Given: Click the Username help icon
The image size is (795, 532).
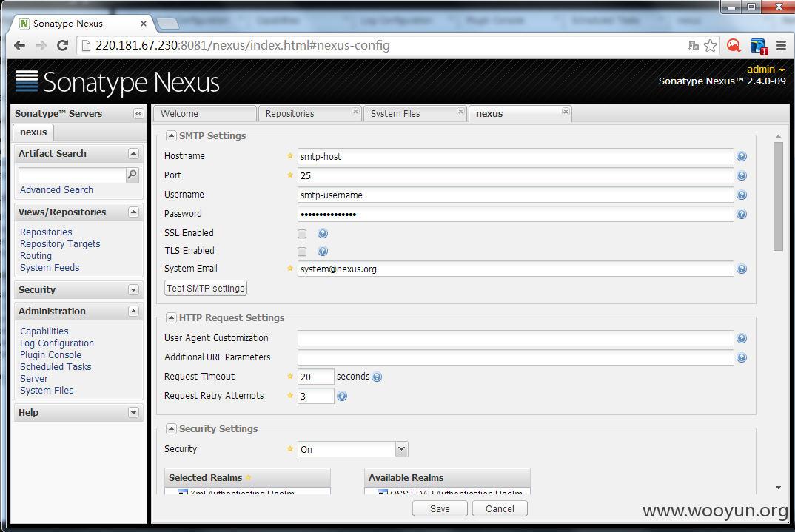Looking at the screenshot, I should click(x=741, y=195).
